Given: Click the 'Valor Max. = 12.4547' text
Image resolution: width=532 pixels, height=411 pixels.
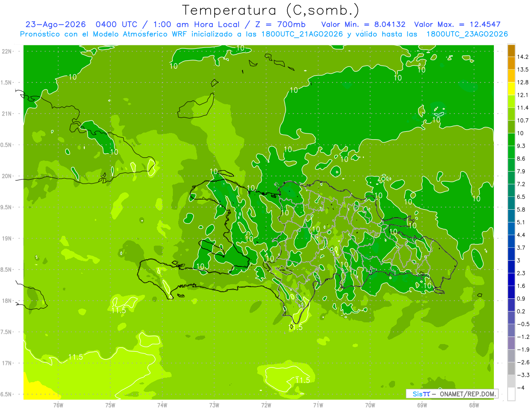Looking at the screenshot, I should pyautogui.click(x=457, y=24).
